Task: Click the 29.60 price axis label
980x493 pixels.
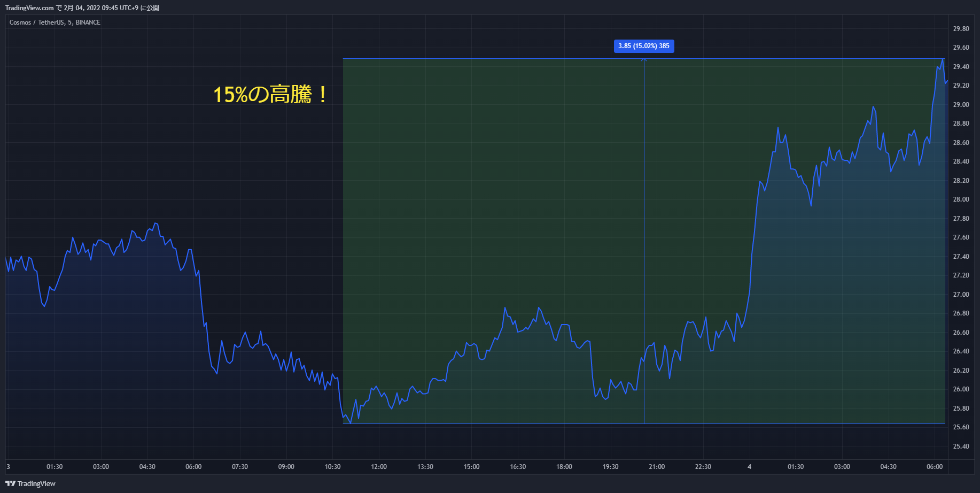Action: [x=961, y=48]
